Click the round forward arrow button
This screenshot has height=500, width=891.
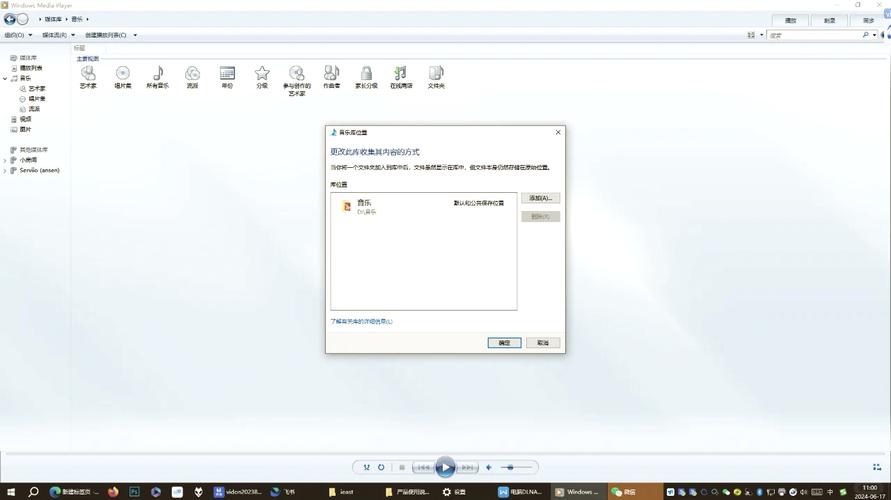pos(23,19)
